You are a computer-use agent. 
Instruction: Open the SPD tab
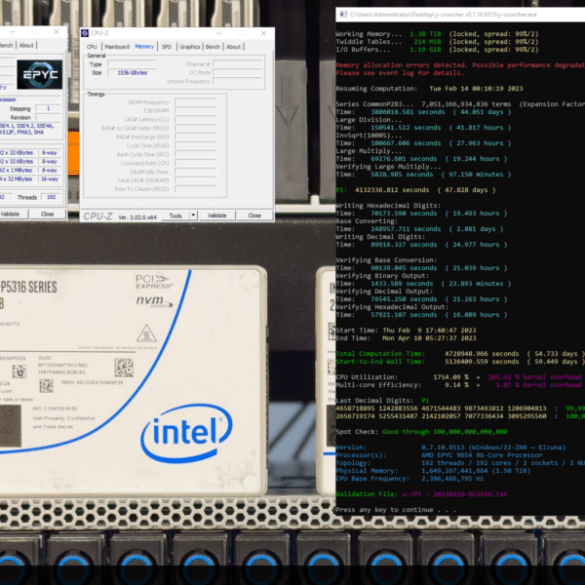point(167,47)
